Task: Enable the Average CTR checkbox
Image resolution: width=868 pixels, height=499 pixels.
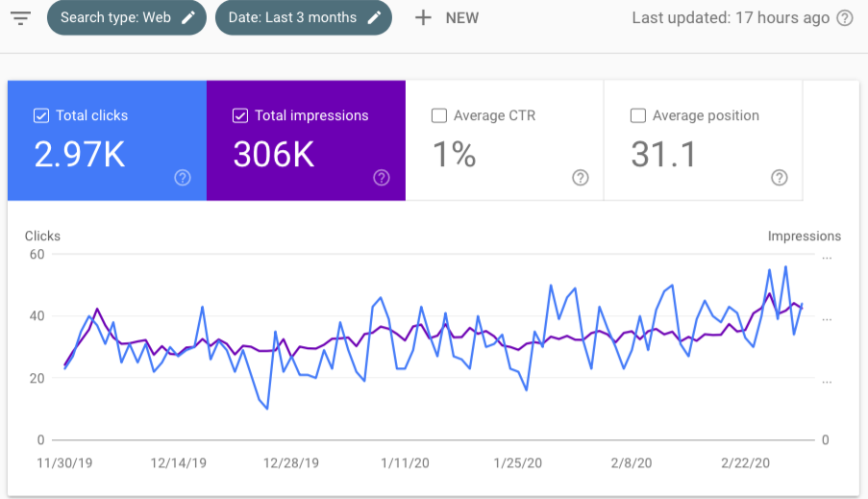Action: point(439,115)
